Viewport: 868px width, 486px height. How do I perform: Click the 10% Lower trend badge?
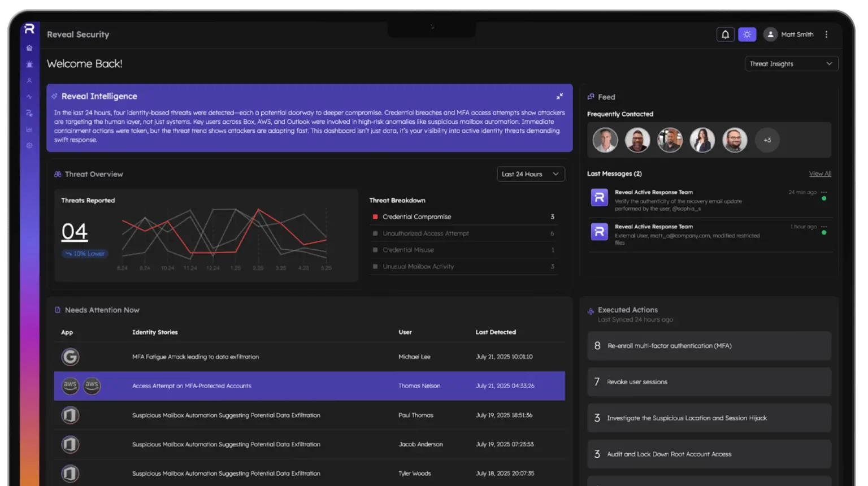(x=85, y=254)
